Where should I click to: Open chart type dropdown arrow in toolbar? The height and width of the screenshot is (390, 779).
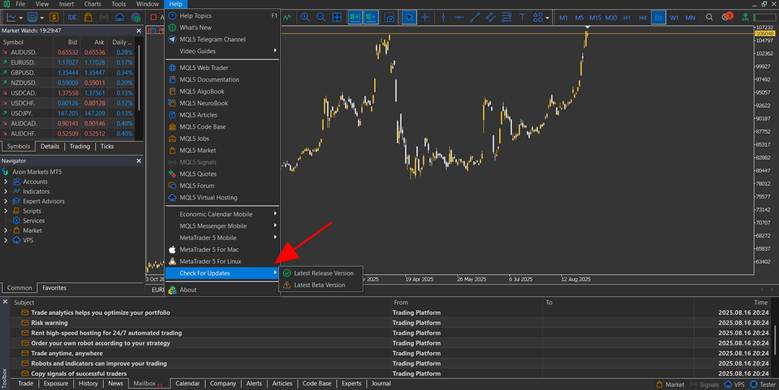[x=21, y=18]
